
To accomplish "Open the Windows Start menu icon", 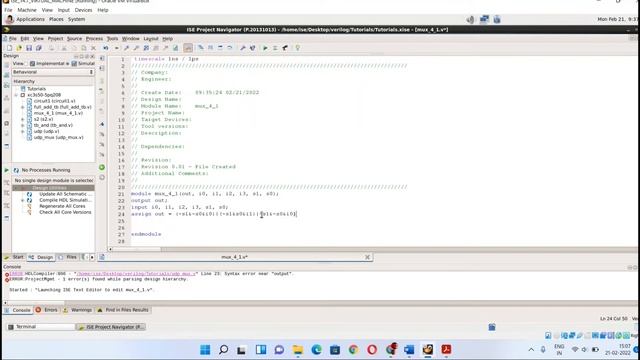I will (205, 349).
